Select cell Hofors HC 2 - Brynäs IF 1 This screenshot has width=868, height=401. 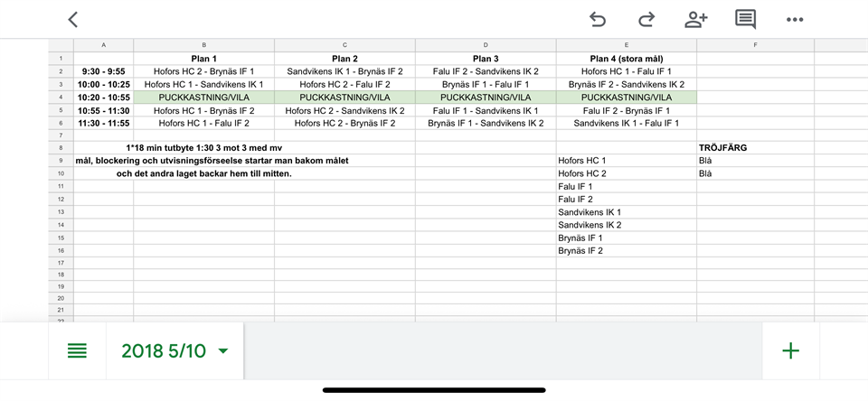tap(203, 71)
